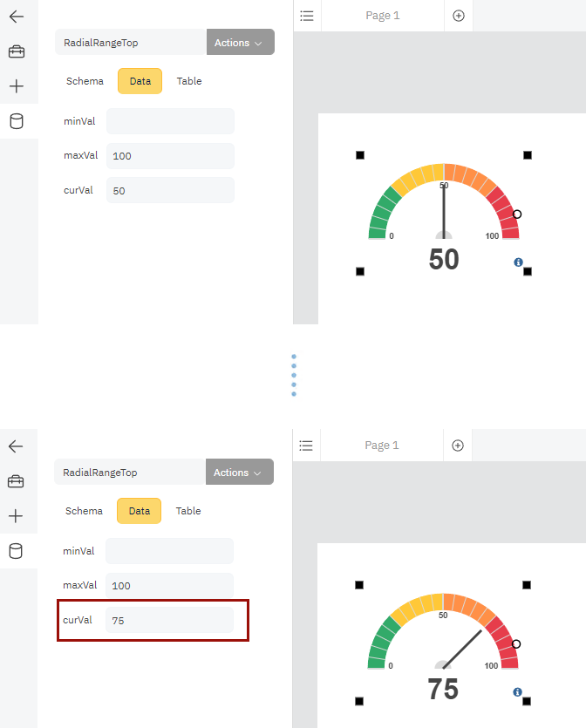This screenshot has width=586, height=728.
Task: Add a new page above the 75 gauge
Action: pos(458,446)
